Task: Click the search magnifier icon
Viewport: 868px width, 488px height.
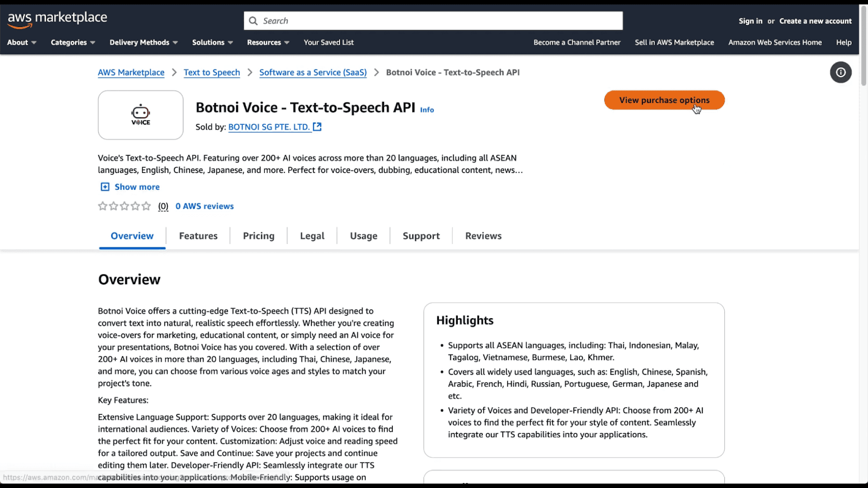Action: (253, 21)
